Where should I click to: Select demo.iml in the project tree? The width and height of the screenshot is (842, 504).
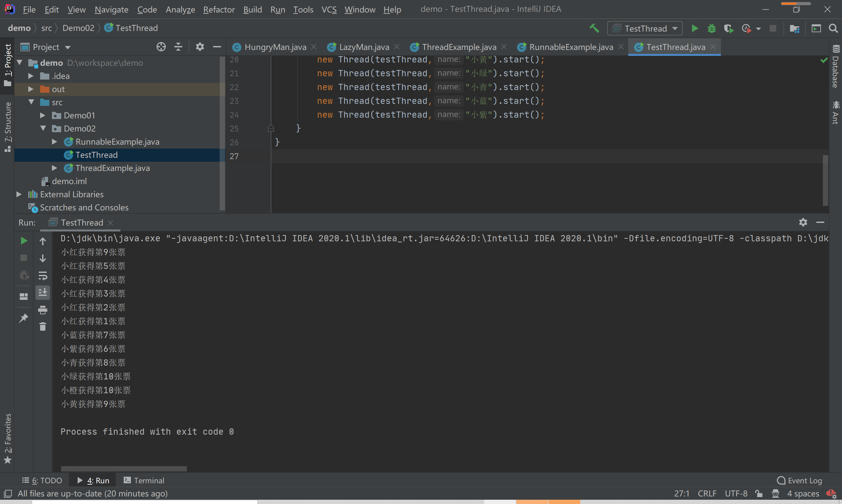pos(69,181)
